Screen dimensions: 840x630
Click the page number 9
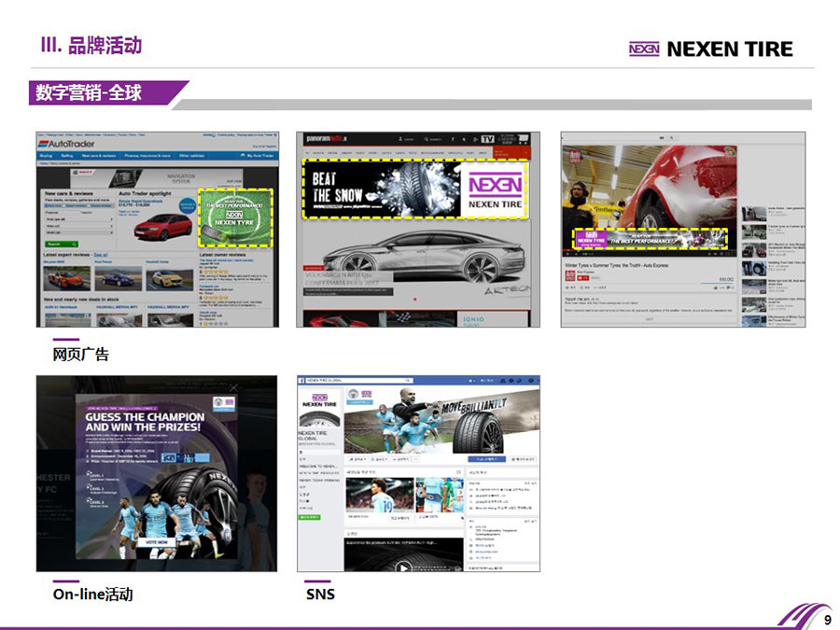pyautogui.click(x=828, y=621)
